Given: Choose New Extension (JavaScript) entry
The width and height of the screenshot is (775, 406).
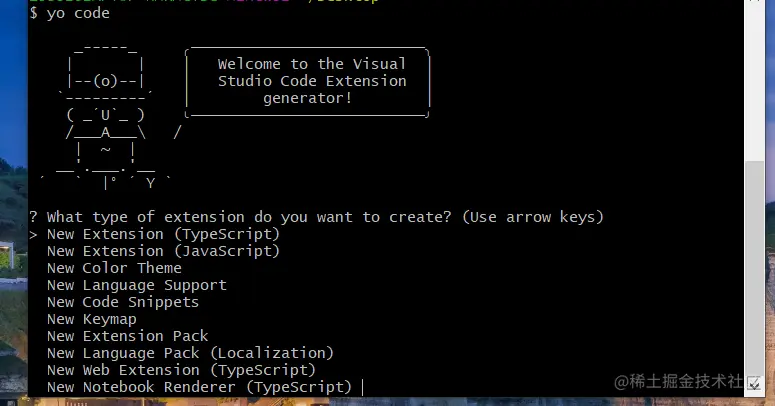Looking at the screenshot, I should pyautogui.click(x=163, y=251).
